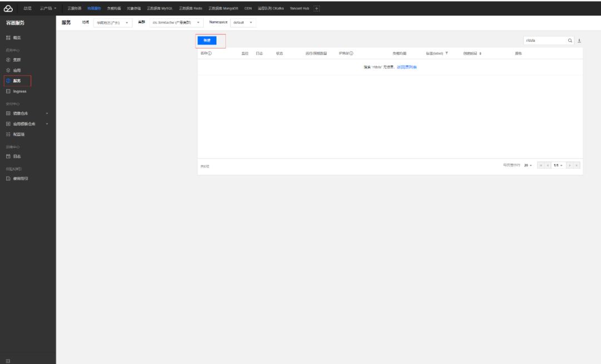Screen dimensions: 601x364
Task: Open the 1/1 page selector dropdown
Action: pos(558,165)
